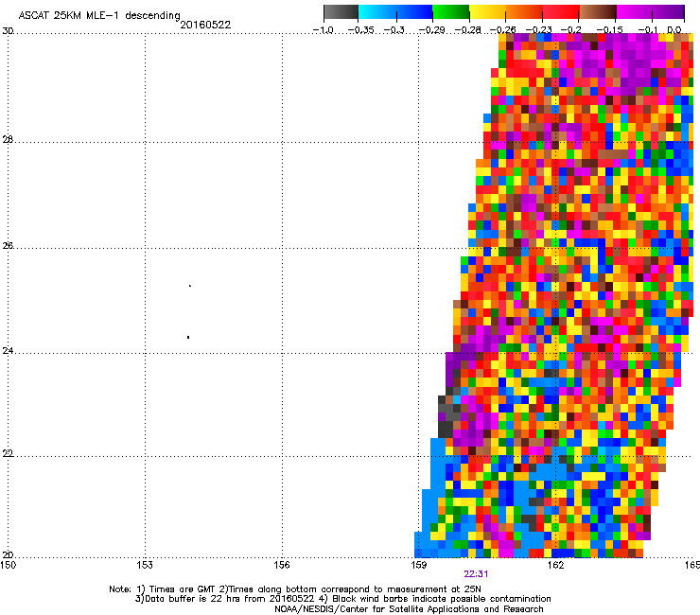
Task: Click the latitude label "24"
Action: 8,351
